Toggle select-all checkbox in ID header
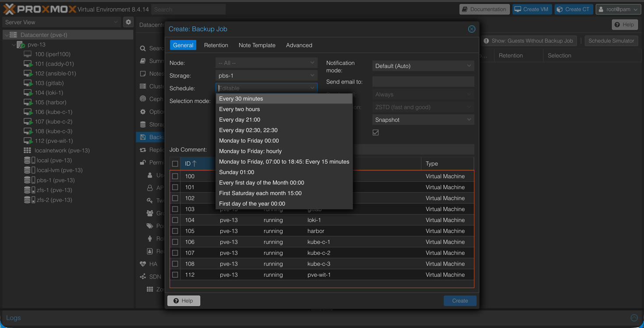This screenshot has height=328, width=644. (175, 164)
